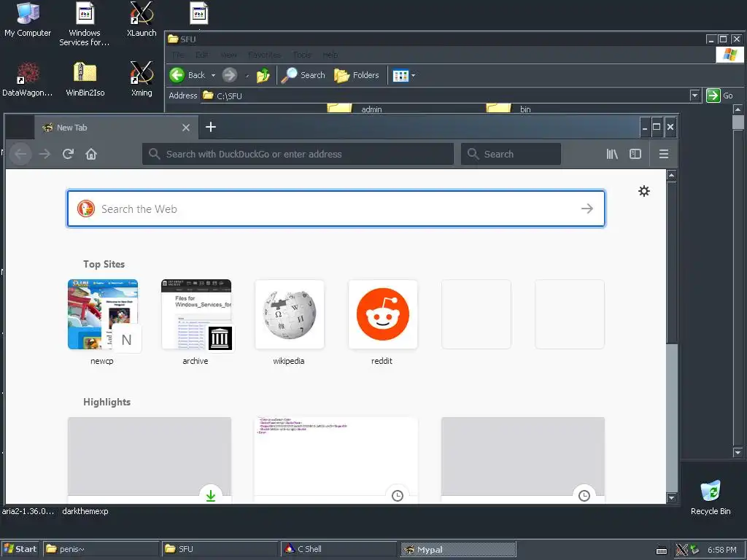Click the 6:58 PM tray clock
This screenshot has width=747, height=560.
[721, 550]
